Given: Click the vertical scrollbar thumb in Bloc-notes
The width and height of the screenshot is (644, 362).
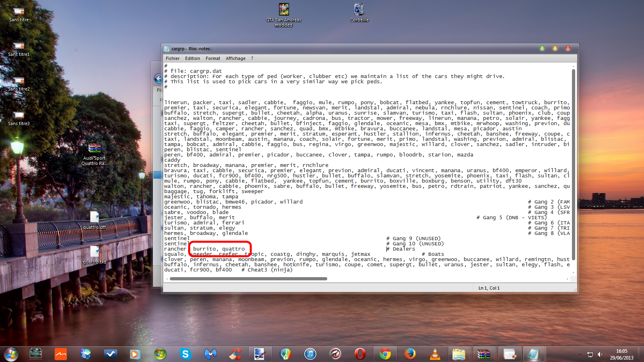Looking at the screenshot, I should [x=573, y=165].
